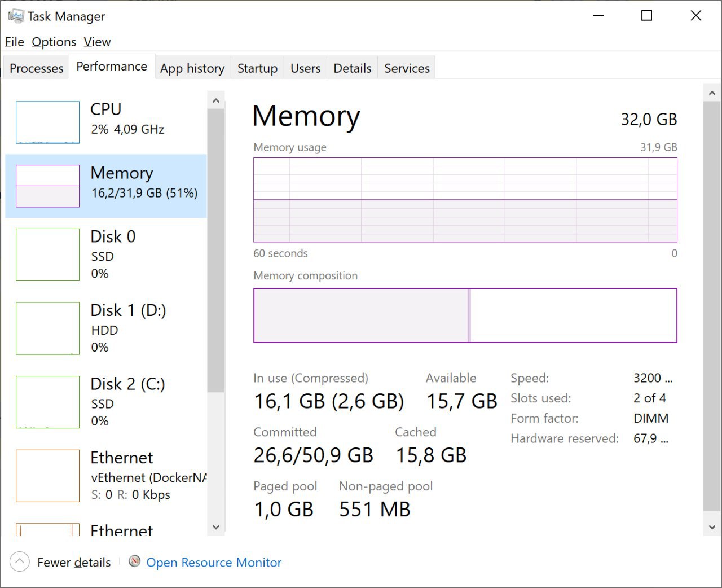Switch to the Services tab

pos(407,68)
